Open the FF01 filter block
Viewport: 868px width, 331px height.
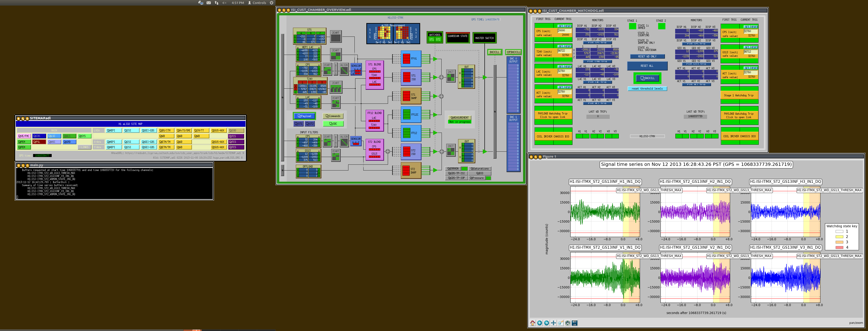coord(411,59)
